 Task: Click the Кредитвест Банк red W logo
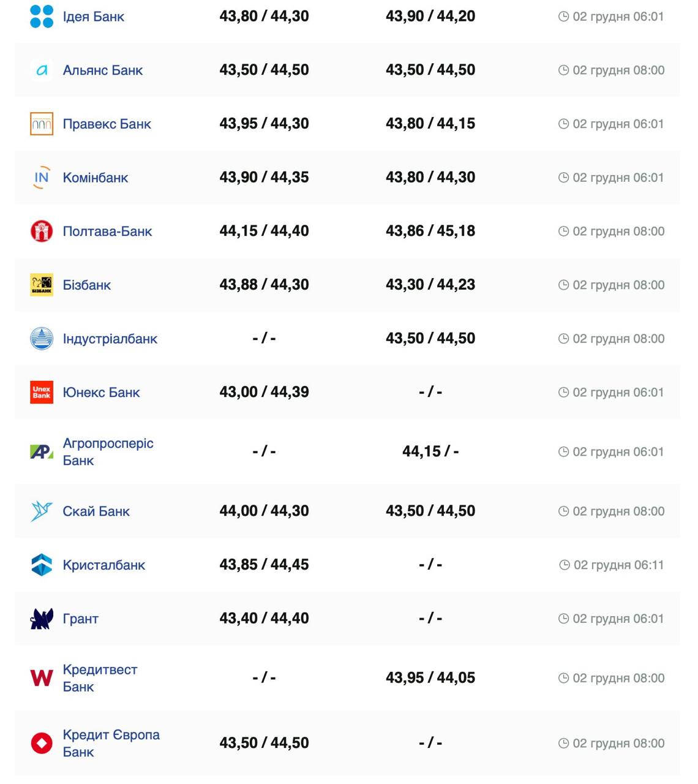click(x=42, y=678)
